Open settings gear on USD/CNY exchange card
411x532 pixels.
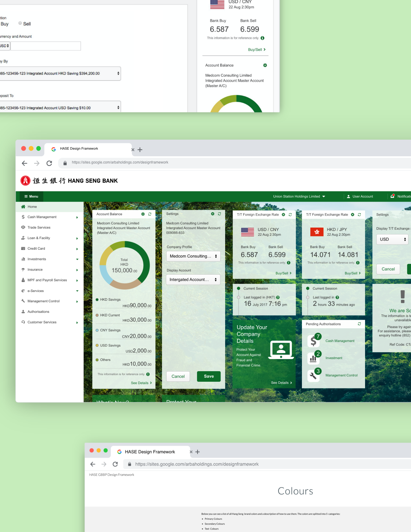click(x=283, y=215)
